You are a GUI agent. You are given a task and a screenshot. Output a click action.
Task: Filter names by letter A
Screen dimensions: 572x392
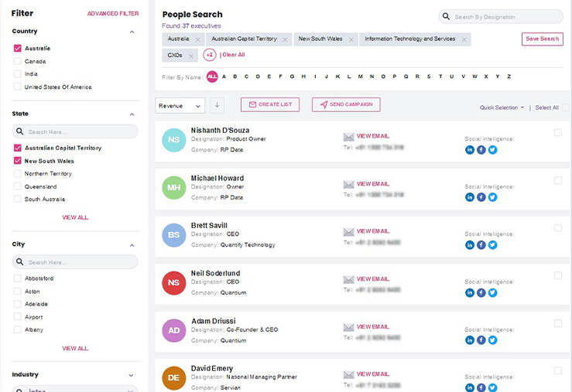click(x=224, y=77)
